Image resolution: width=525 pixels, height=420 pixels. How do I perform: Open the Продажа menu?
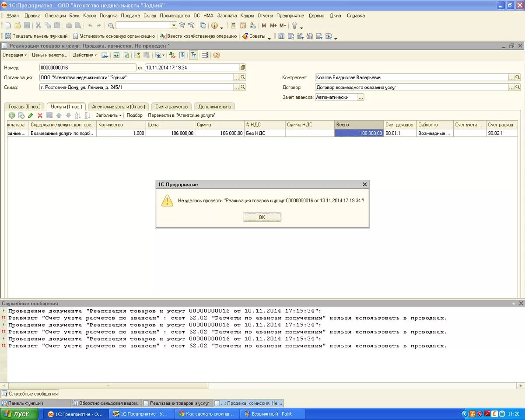click(x=130, y=16)
